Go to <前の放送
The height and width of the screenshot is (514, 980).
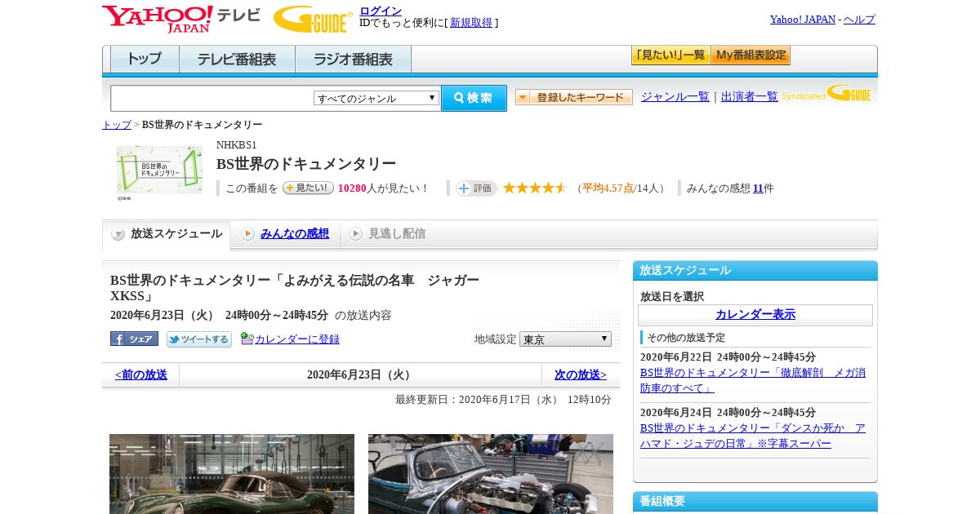point(141,375)
